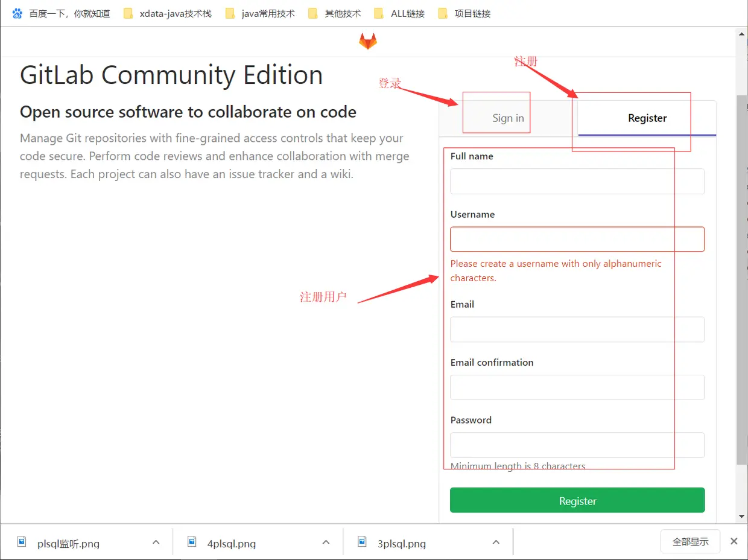The image size is (748, 560).
Task: Switch to the Sign in tab
Action: pos(508,118)
